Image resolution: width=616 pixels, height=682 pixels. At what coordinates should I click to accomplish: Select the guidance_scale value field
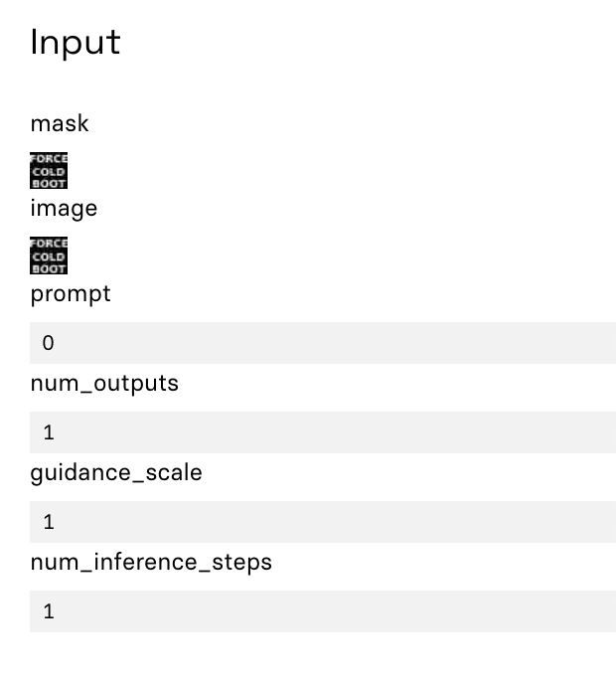point(323,522)
